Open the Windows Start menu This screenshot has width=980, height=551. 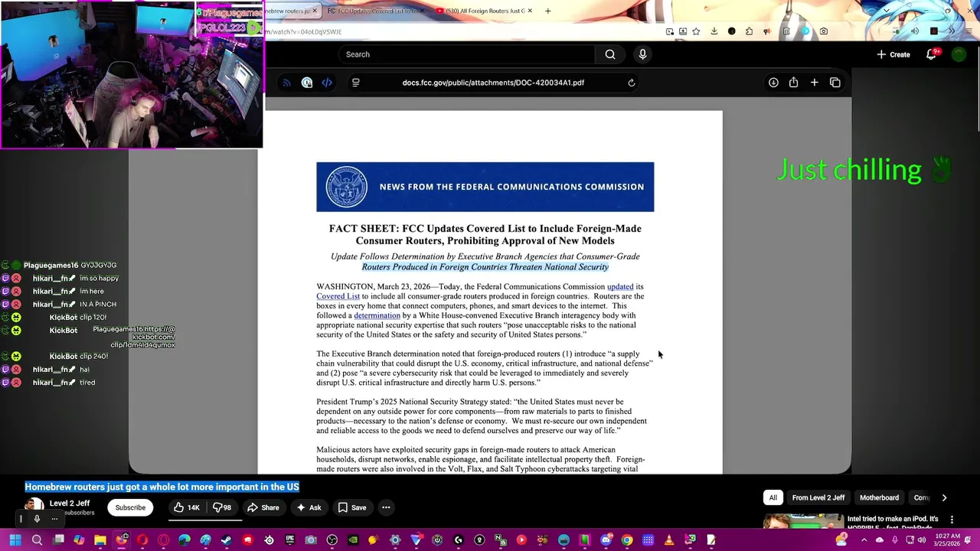15,540
